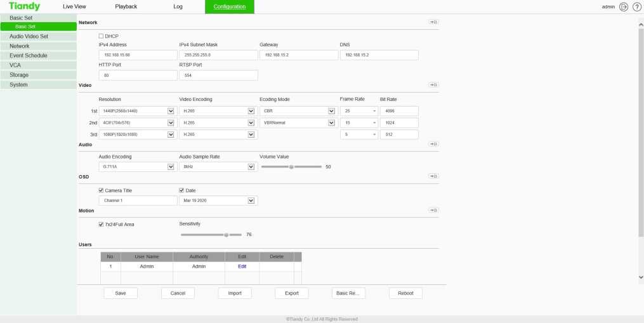Toggle the 7x24Full Area checkbox
This screenshot has width=644, height=323.
102,224
